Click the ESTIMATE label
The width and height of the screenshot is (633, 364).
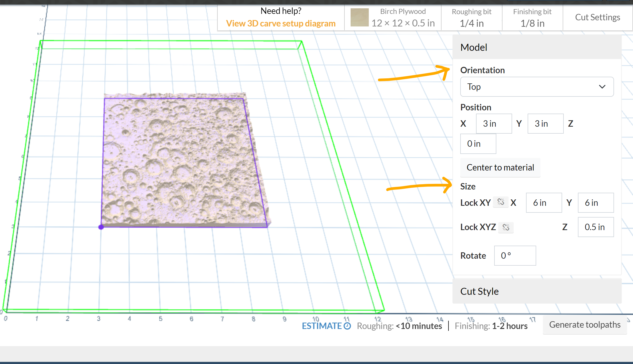tap(322, 326)
